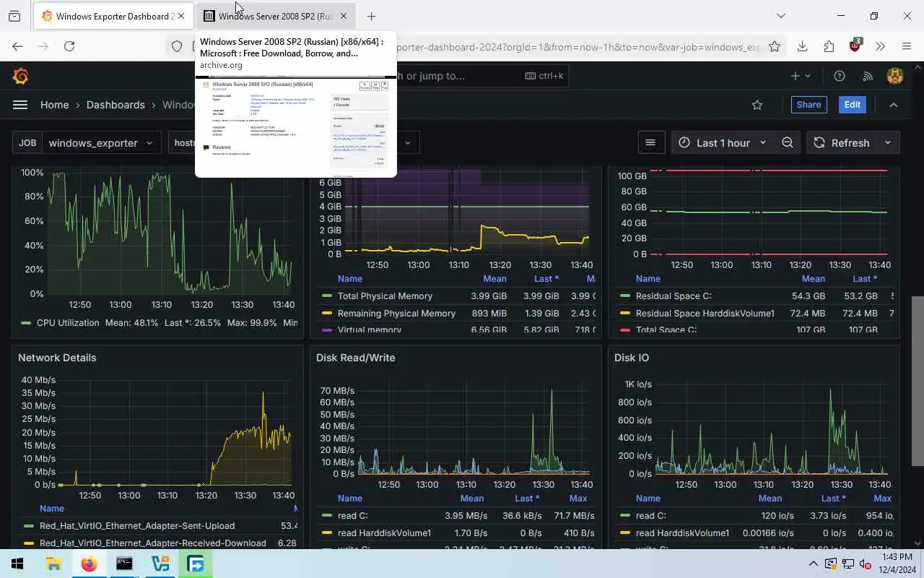Go to the Home breadcrumb link
The width and height of the screenshot is (924, 578).
55,105
